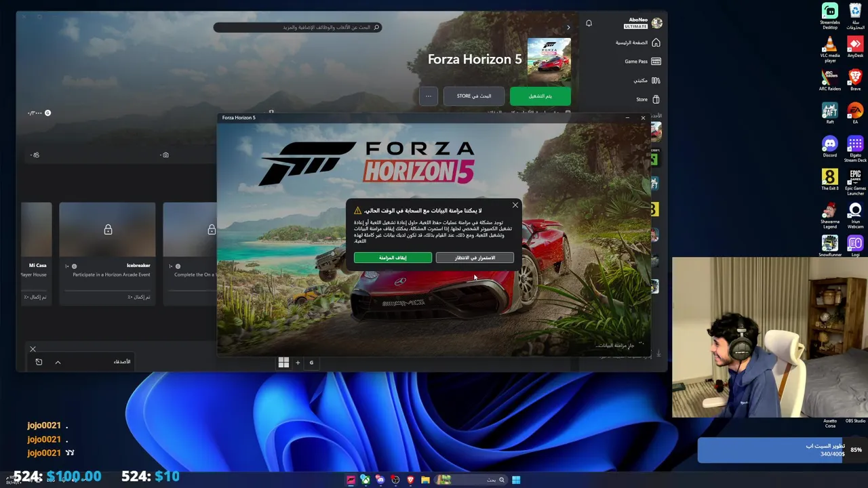Open Streamlabs Desktop desktop shortcut
The image size is (868, 488).
point(830,16)
